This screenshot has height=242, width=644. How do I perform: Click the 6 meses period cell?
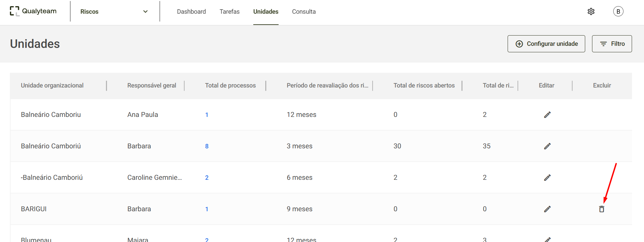[x=299, y=177]
